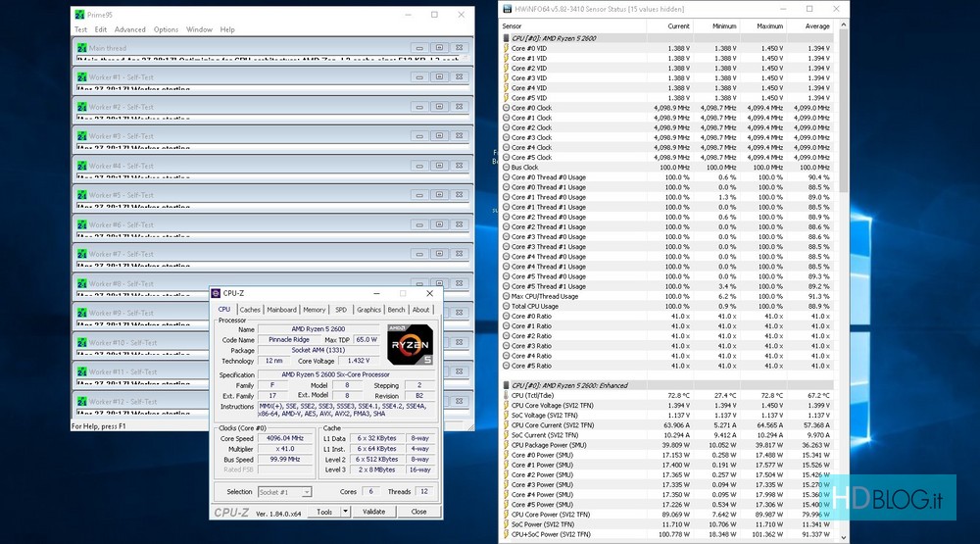Click the Maximum column header in HWiNFO

pyautogui.click(x=769, y=26)
